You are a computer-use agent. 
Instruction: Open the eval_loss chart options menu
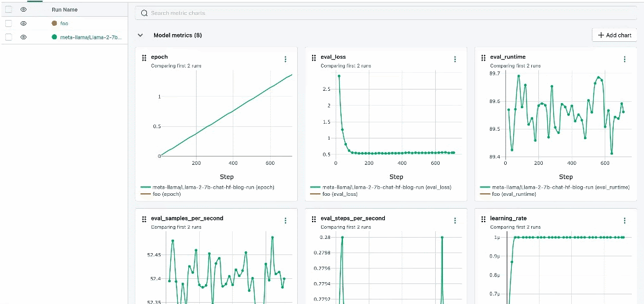click(x=455, y=59)
